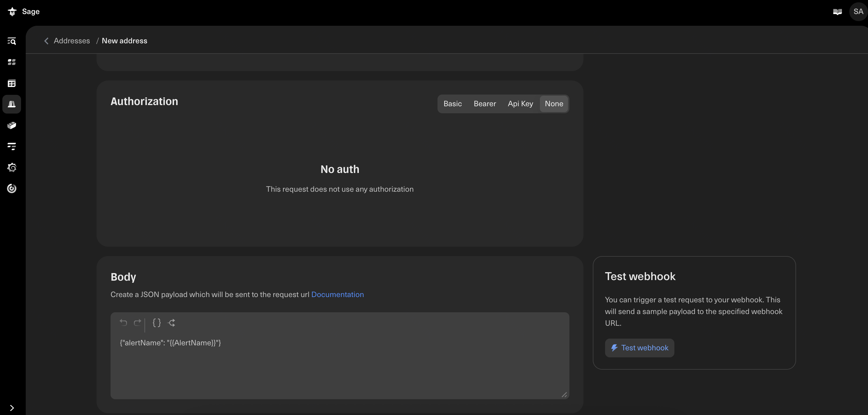Click the body editor resize handle
This screenshot has height=415, width=868.
[x=564, y=395]
